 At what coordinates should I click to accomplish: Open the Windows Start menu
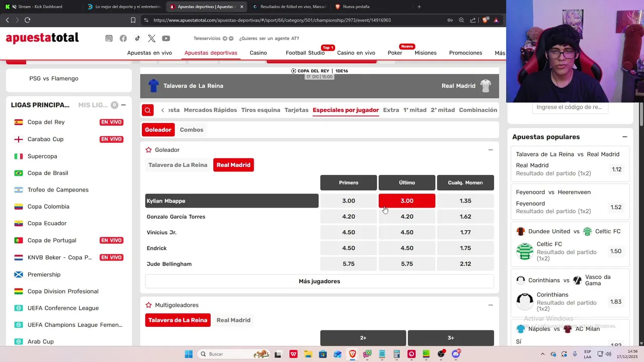click(189, 354)
